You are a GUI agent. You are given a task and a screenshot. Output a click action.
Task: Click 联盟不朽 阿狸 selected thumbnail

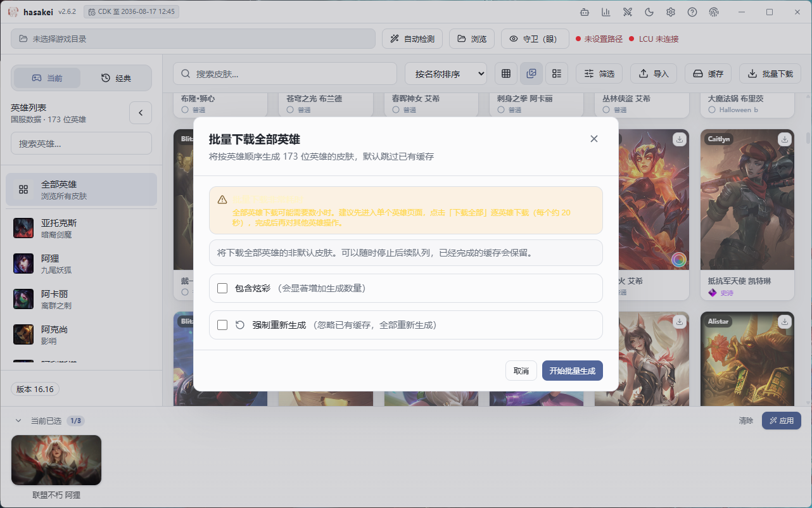(56, 460)
